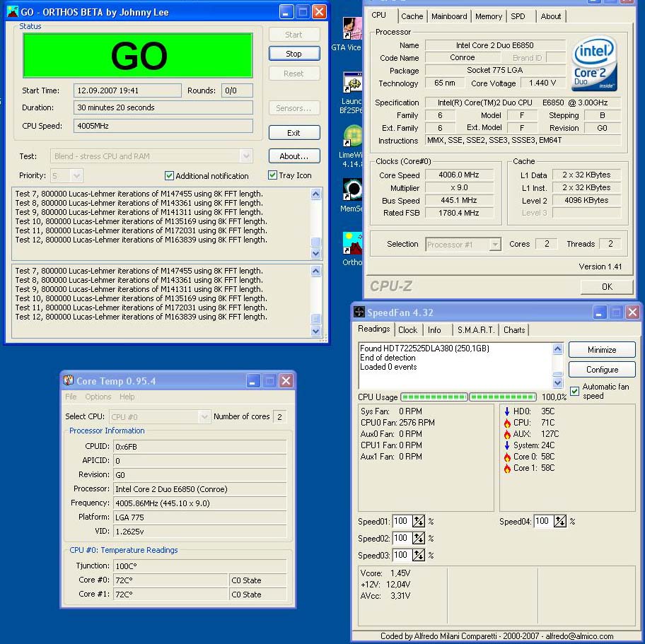Click OK in the CPU-Z window
Screen dimensions: 645x644
pos(607,286)
